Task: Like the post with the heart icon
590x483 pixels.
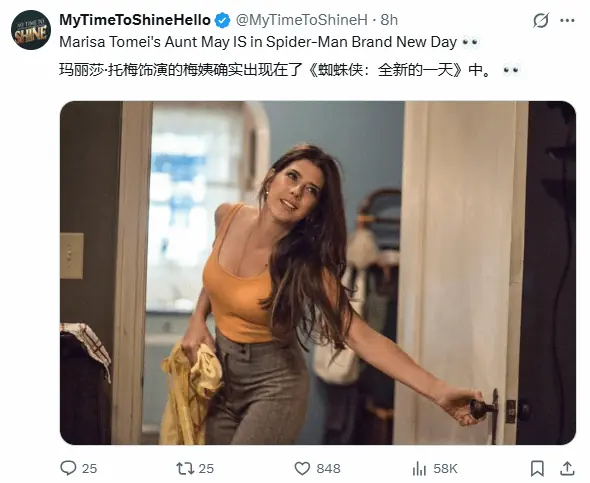Action: point(302,469)
